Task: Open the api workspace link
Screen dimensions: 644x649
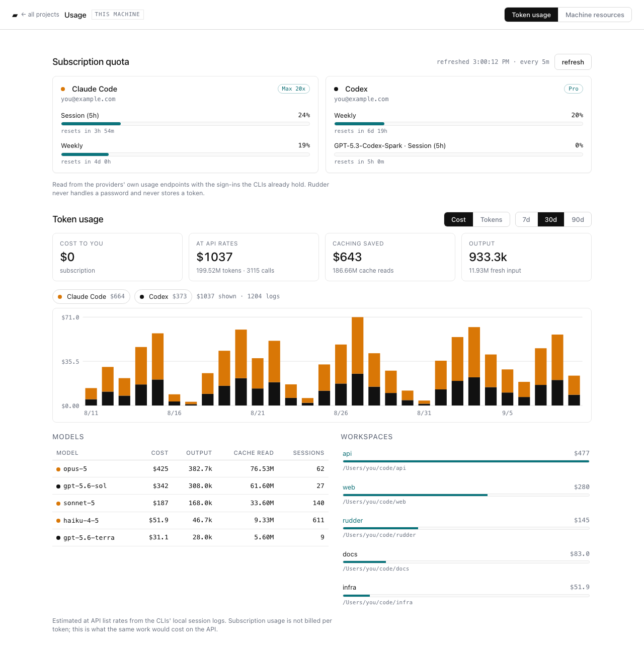Action: pyautogui.click(x=347, y=453)
